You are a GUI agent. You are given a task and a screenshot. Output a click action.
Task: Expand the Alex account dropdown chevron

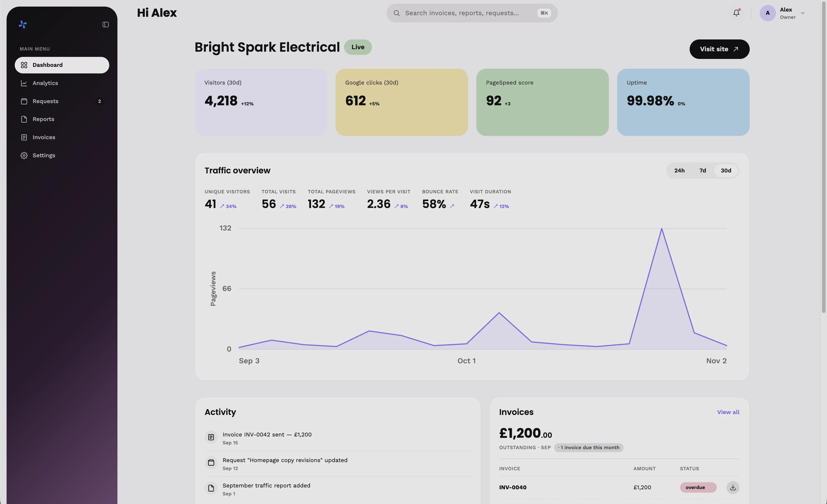coord(803,13)
